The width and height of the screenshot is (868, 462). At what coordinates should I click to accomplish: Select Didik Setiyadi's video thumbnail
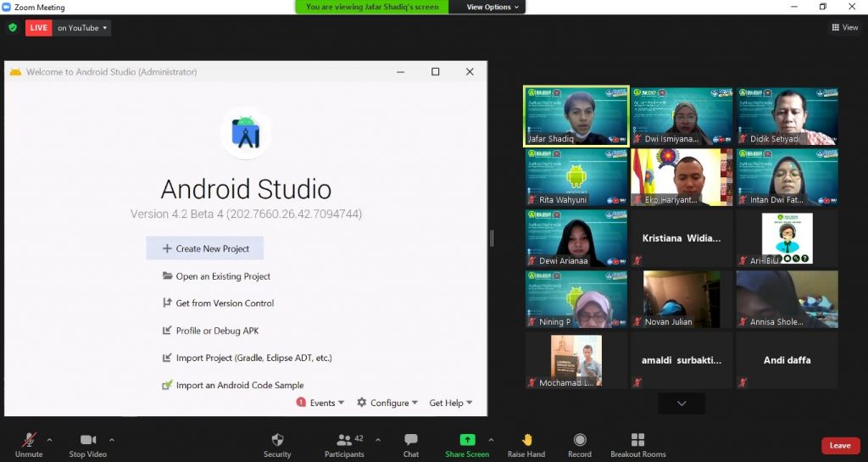(x=787, y=116)
